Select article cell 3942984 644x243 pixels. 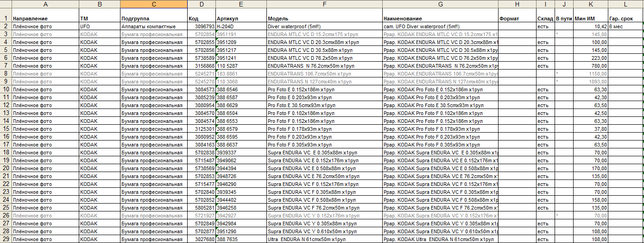(241, 223)
